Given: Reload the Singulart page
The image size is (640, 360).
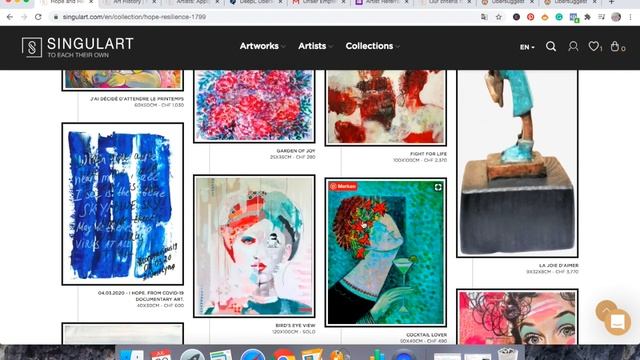Looking at the screenshot, I should [x=38, y=17].
